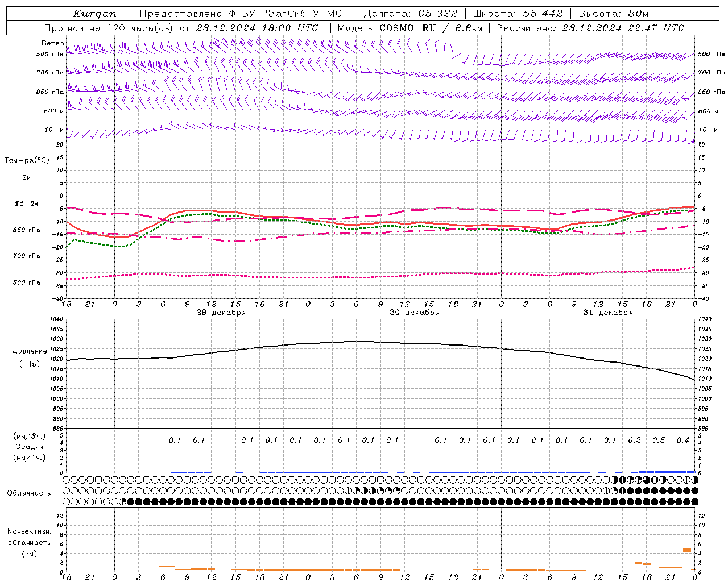The height and width of the screenshot is (582, 728).
Task: Click the 31 декабря date label
Action: click(x=608, y=313)
